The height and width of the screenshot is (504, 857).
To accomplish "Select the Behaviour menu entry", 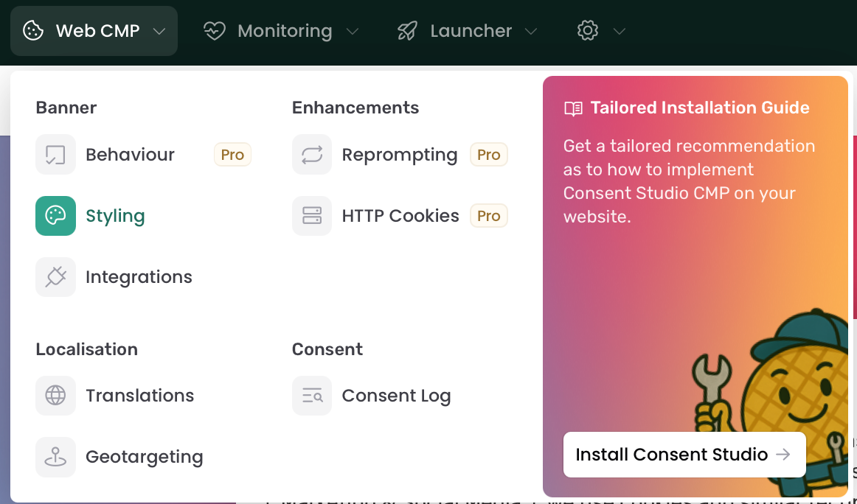I will (x=144, y=155).
